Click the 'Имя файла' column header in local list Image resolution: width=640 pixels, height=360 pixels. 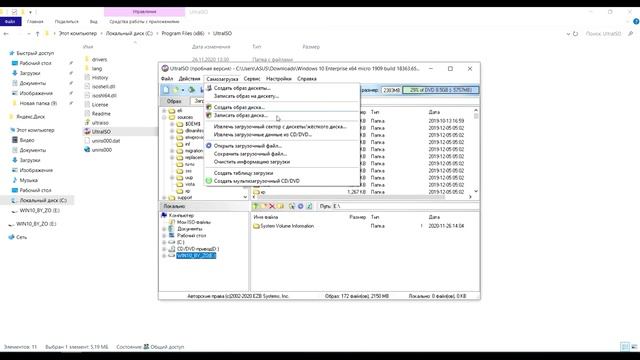(x=266, y=217)
